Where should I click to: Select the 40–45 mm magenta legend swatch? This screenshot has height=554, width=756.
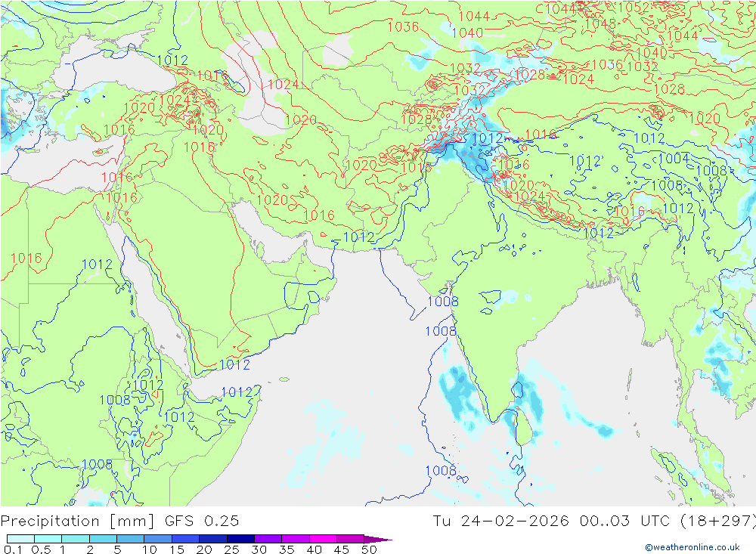(x=323, y=539)
